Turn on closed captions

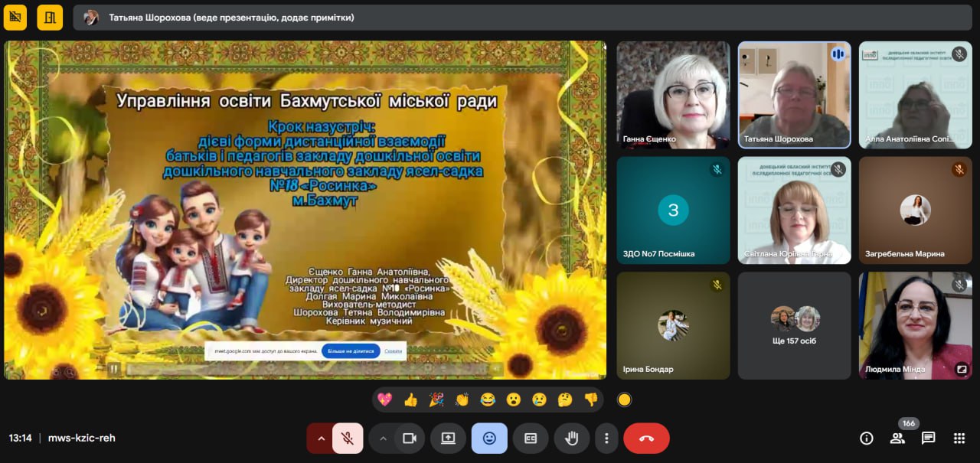[531, 439]
